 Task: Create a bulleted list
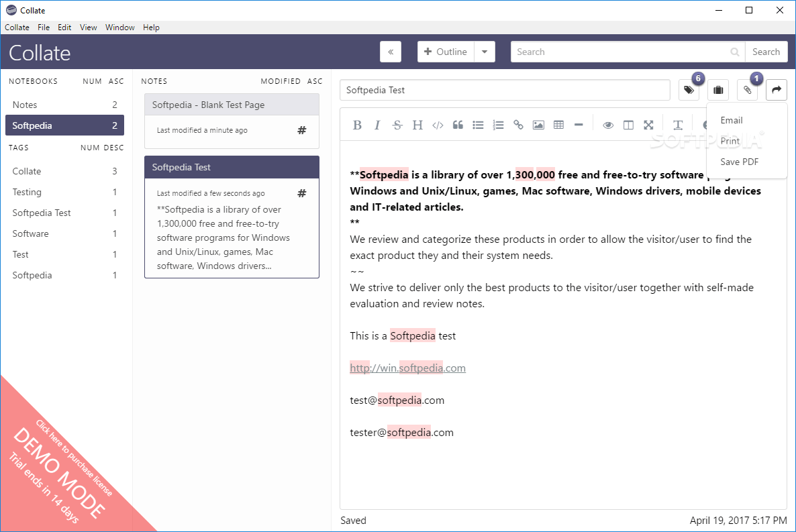point(479,125)
